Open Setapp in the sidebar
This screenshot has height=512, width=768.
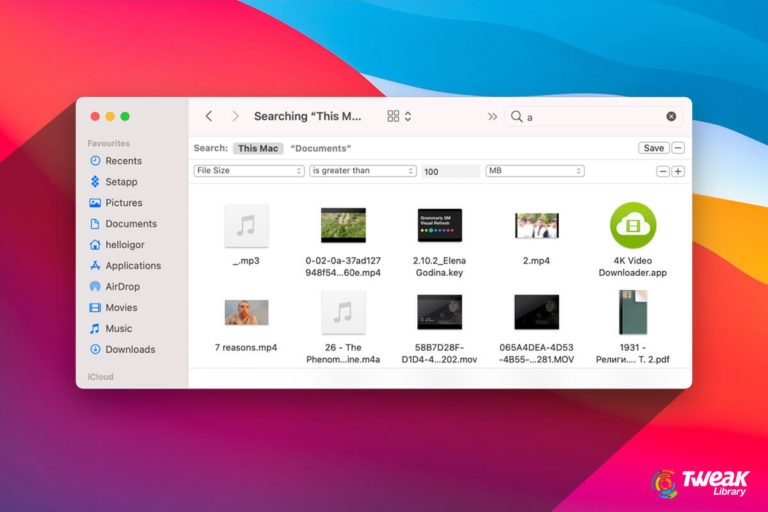[114, 182]
